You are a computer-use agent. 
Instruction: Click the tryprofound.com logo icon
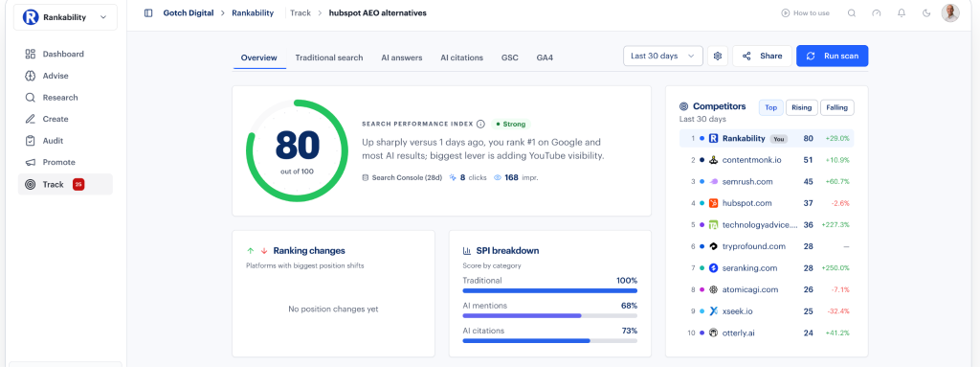point(713,246)
